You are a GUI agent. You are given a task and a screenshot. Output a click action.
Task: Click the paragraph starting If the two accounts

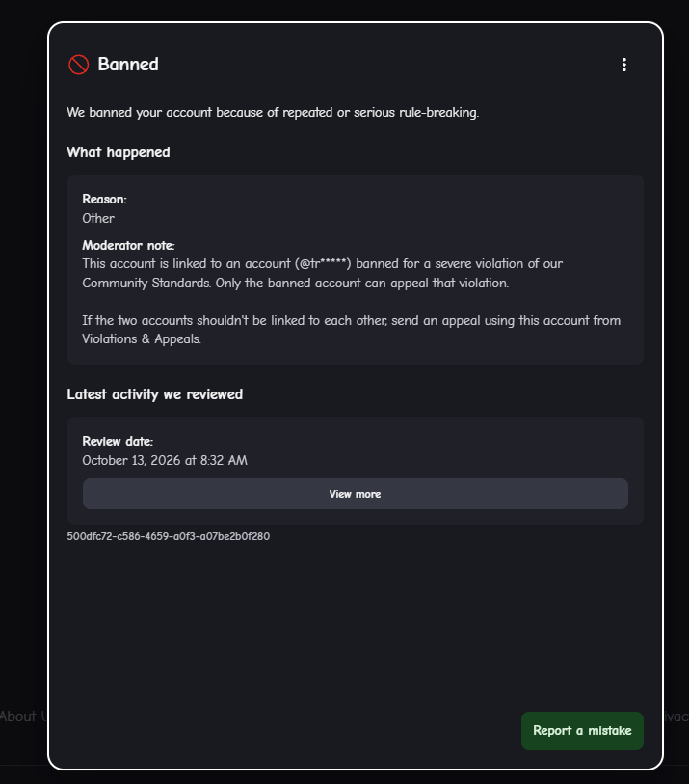click(x=351, y=330)
